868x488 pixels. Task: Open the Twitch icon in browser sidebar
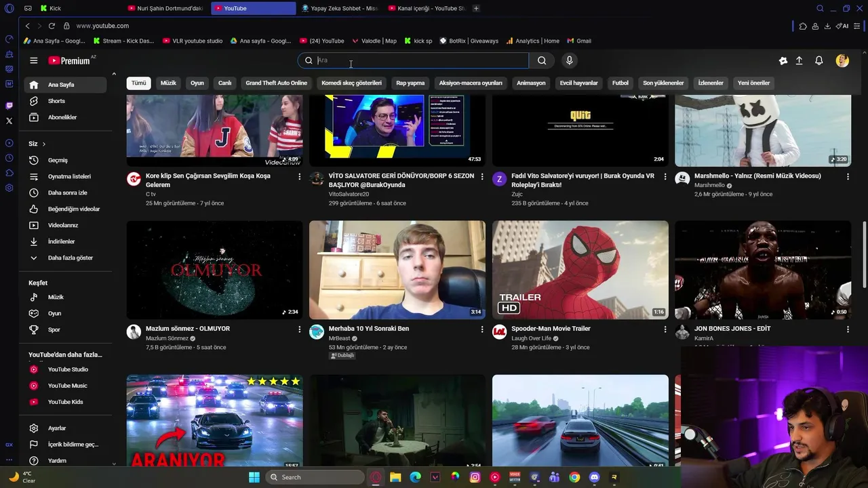[x=9, y=106]
